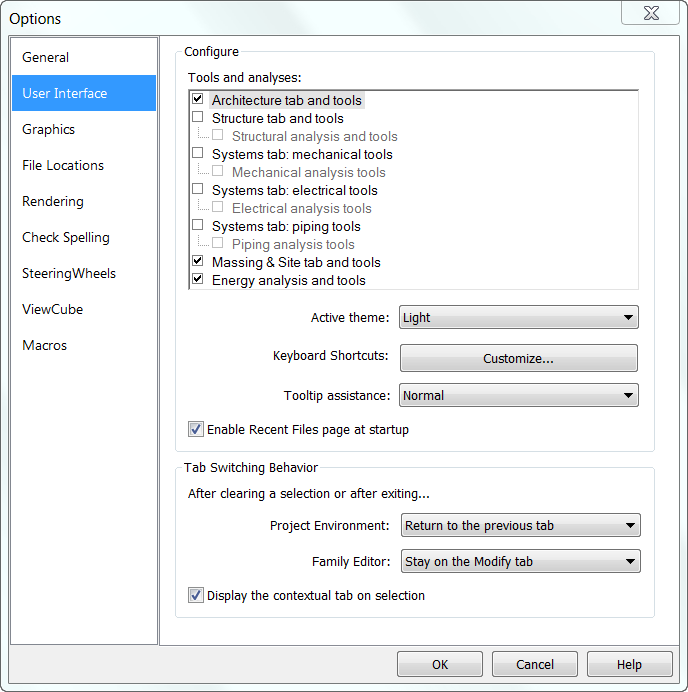
Task: Open the Project Environment dropdown
Action: [520, 525]
